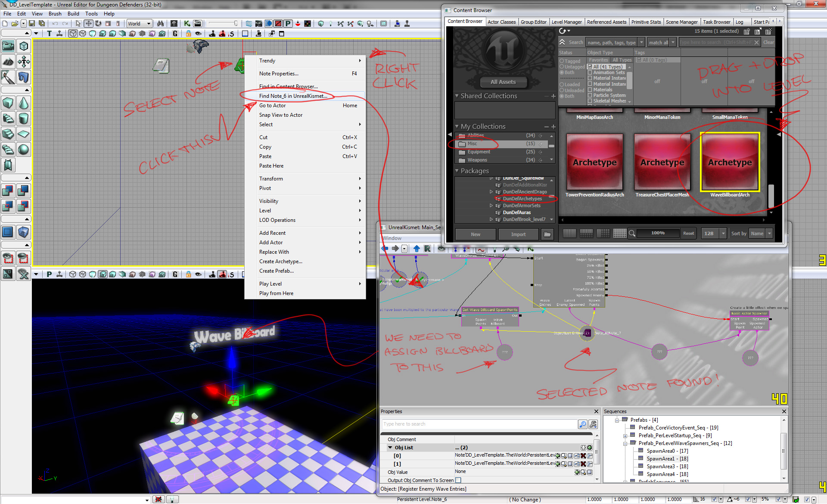Select the Untagged status radio button
The width and height of the screenshot is (827, 504).
(562, 67)
